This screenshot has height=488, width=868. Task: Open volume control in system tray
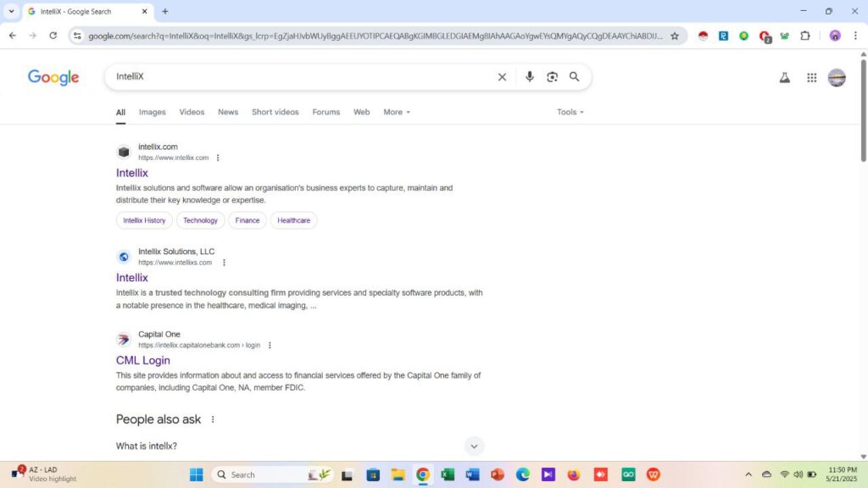(x=798, y=474)
